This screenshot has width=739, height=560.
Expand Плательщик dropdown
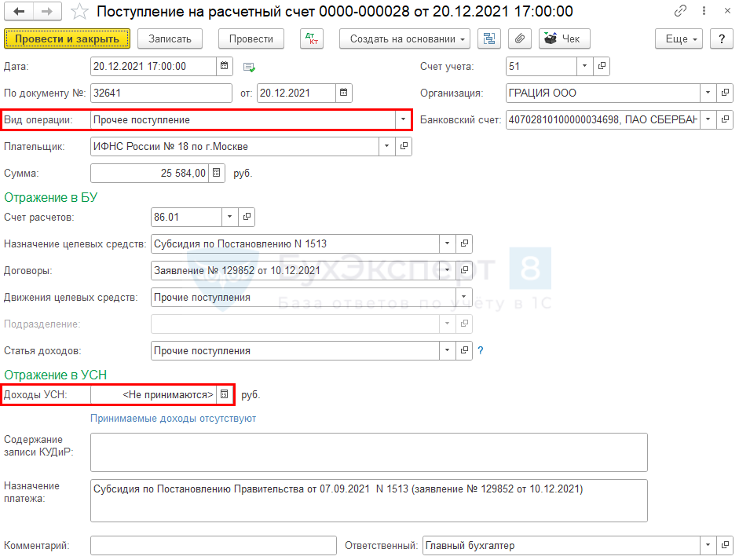386,146
